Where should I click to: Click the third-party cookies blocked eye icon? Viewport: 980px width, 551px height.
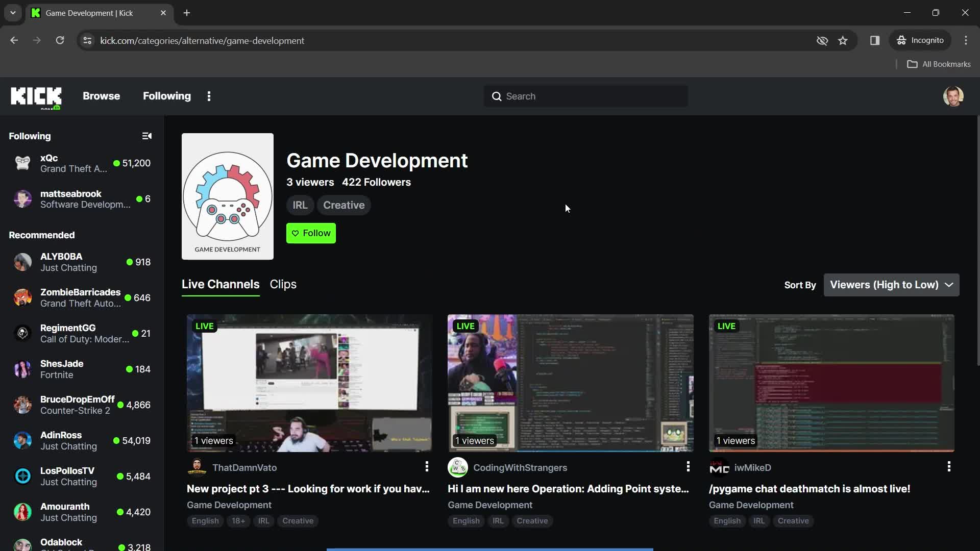coord(822,41)
